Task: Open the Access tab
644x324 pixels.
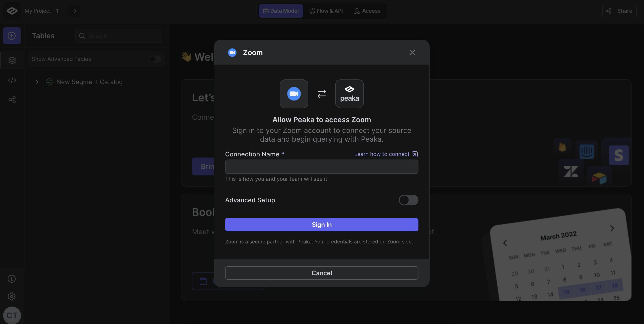Action: tap(367, 11)
